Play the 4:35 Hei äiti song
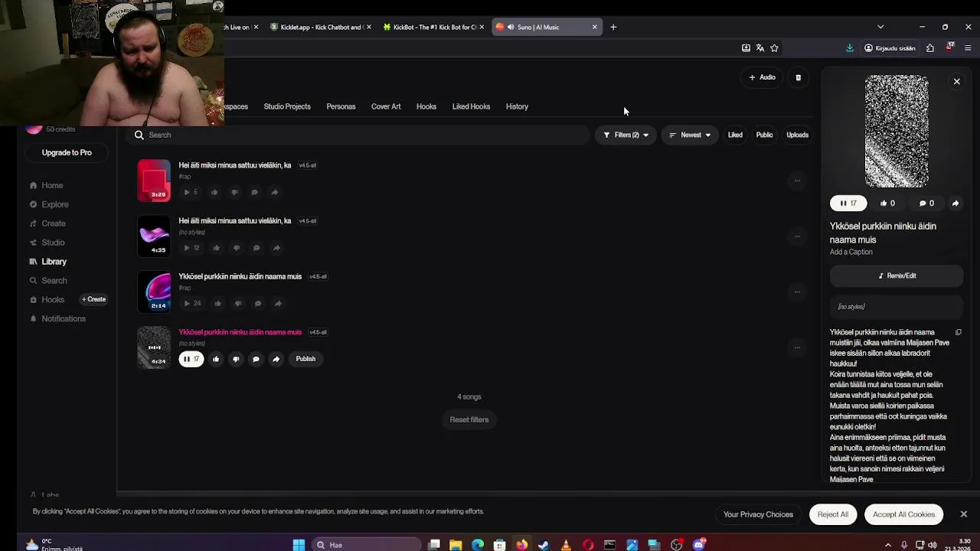This screenshot has width=980, height=551. [191, 248]
